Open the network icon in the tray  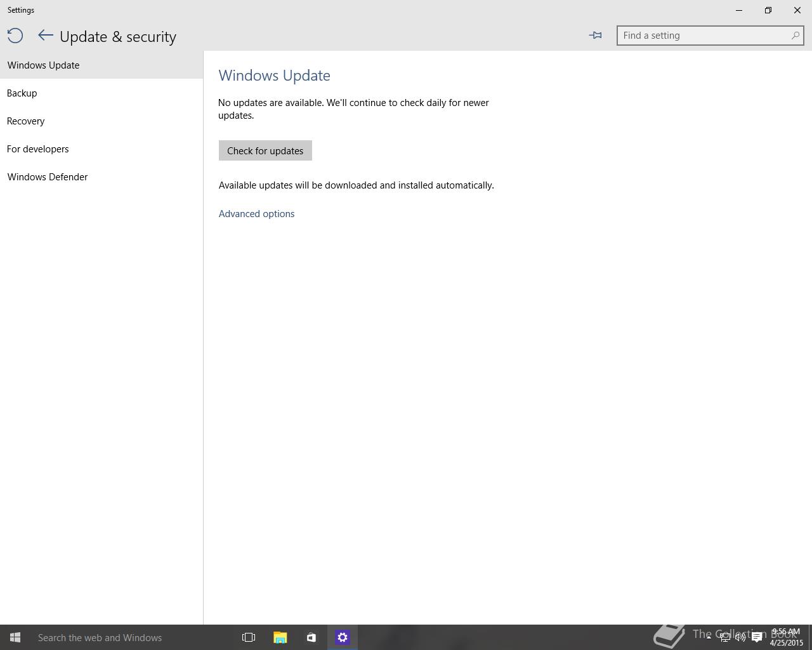click(x=724, y=637)
